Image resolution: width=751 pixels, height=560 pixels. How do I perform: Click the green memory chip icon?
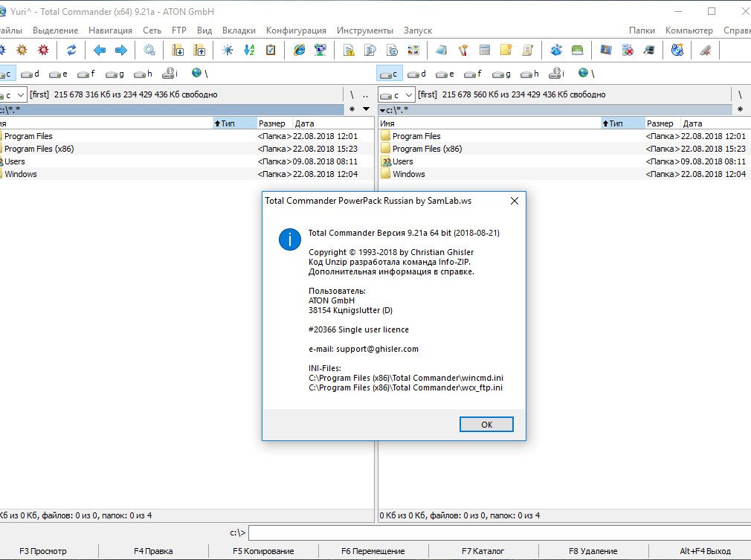[578, 50]
